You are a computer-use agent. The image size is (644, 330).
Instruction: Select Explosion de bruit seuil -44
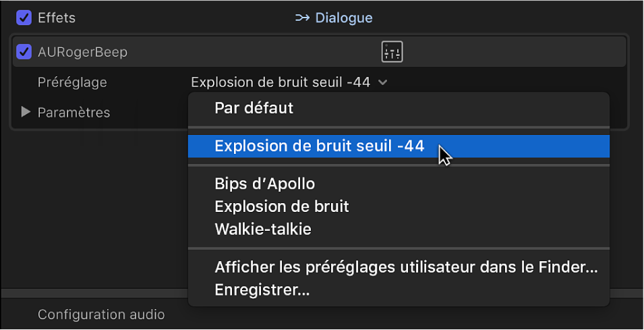[319, 146]
